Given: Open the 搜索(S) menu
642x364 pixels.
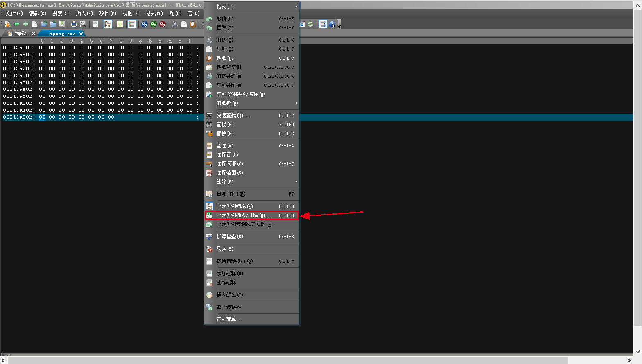Looking at the screenshot, I should pos(61,14).
